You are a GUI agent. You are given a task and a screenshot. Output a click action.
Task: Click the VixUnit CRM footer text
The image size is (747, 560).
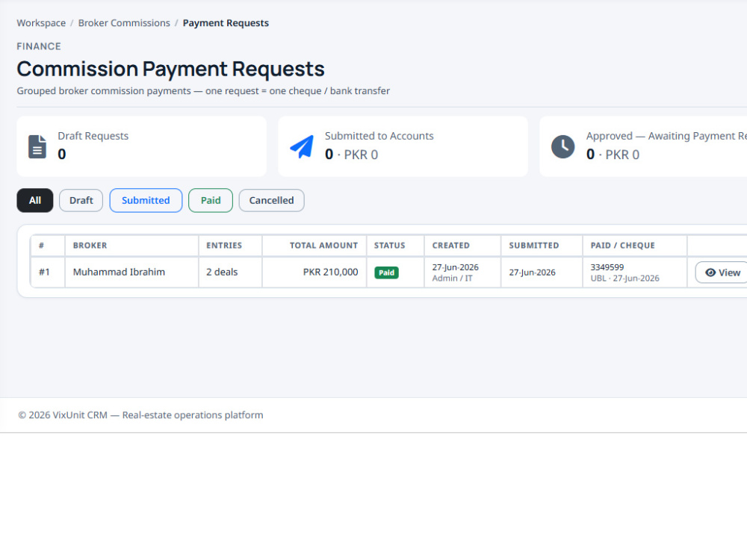(140, 414)
